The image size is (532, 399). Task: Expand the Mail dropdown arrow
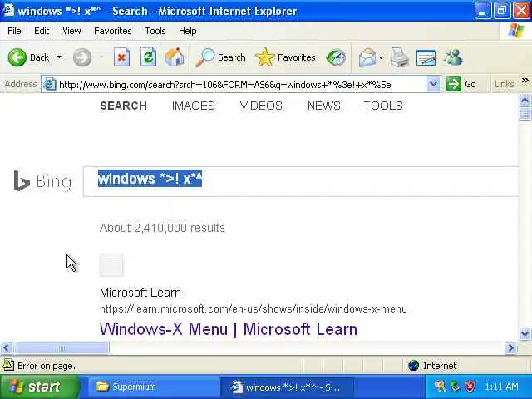coord(381,57)
